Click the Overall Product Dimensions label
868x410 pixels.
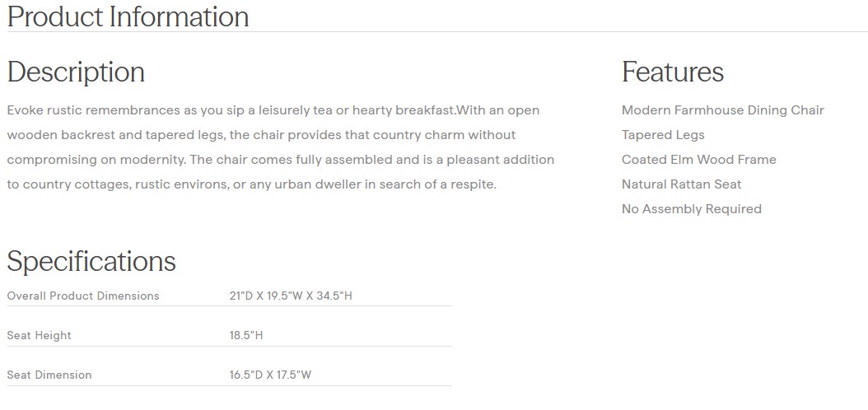(83, 296)
